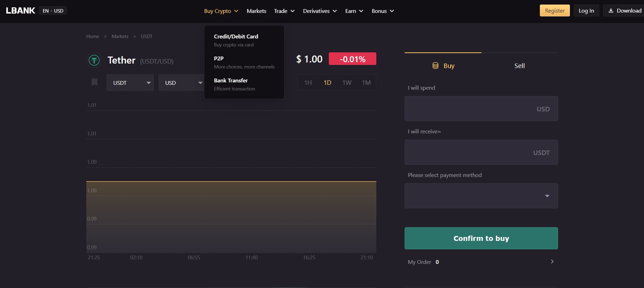Click the $ 1.00 price
644x288 pixels.
(309, 59)
